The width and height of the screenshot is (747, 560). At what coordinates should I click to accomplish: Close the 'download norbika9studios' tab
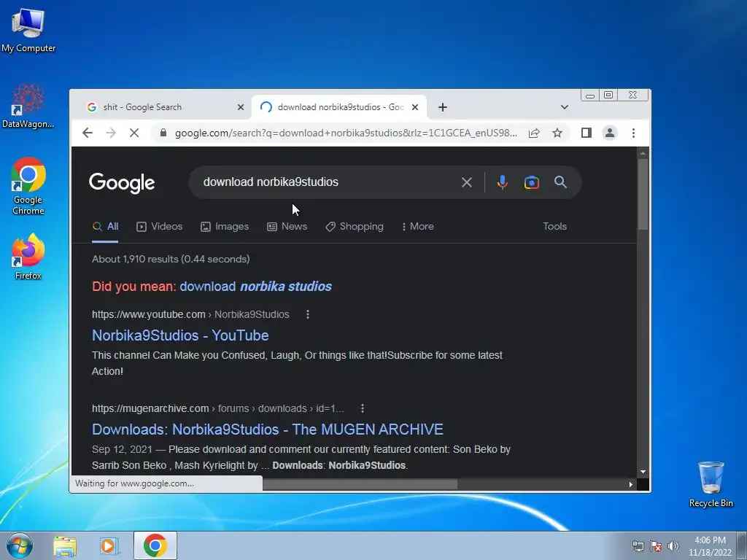tap(415, 107)
